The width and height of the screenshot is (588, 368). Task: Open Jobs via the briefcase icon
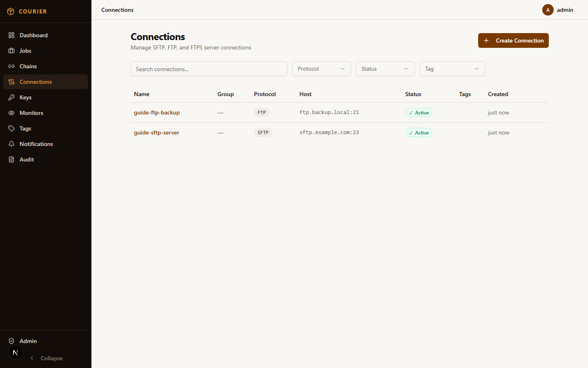11,51
